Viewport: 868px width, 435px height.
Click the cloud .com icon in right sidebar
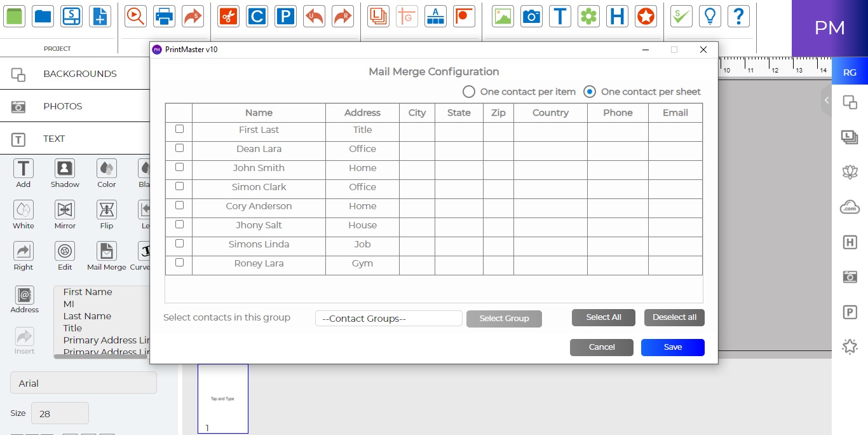pos(850,207)
